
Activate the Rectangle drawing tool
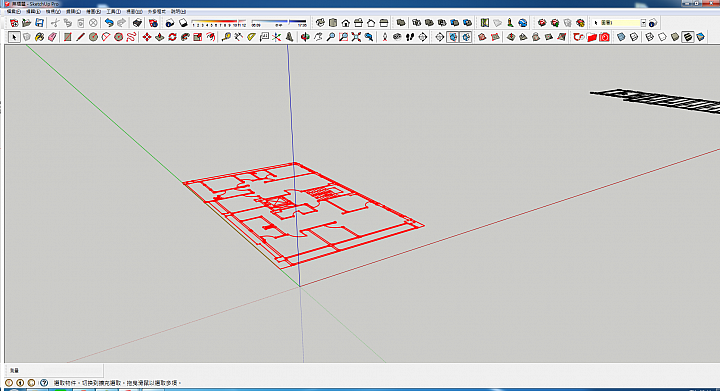point(68,37)
